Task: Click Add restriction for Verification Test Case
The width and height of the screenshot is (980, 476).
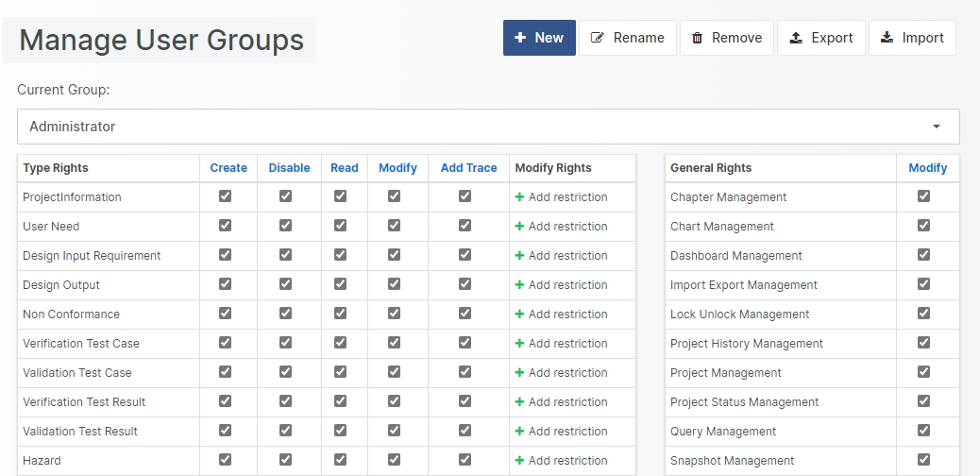Action: tap(567, 344)
